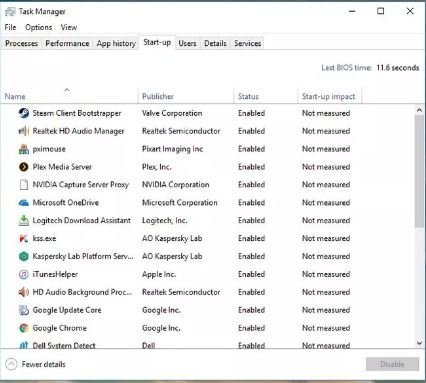Open the Options menu
426x383 pixels.
coord(39,27)
